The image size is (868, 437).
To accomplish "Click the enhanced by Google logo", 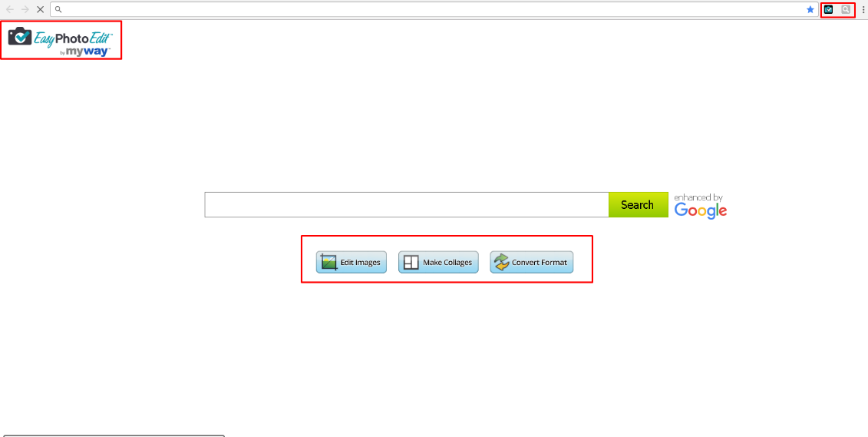I will 700,206.
